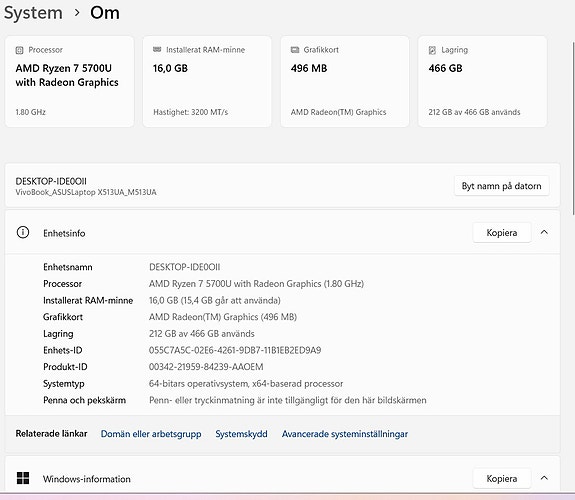This screenshot has width=575, height=500.
Task: Copy Windows-information using the Kopiera button
Action: (502, 478)
